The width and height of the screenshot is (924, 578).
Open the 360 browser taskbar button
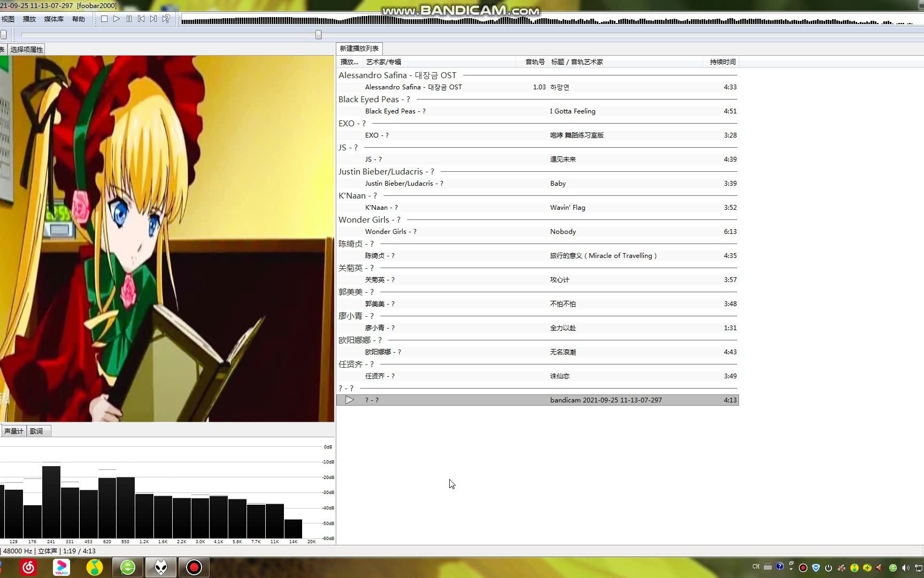128,567
